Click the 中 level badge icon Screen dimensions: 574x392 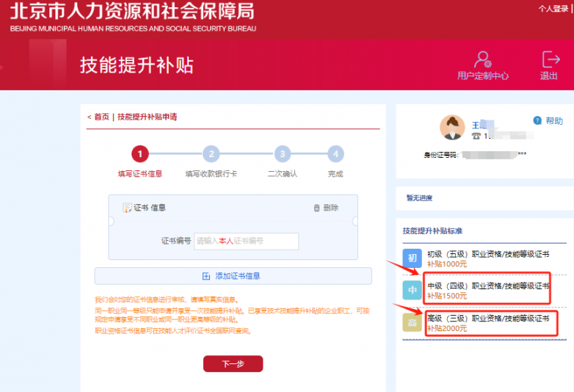pyautogui.click(x=412, y=291)
